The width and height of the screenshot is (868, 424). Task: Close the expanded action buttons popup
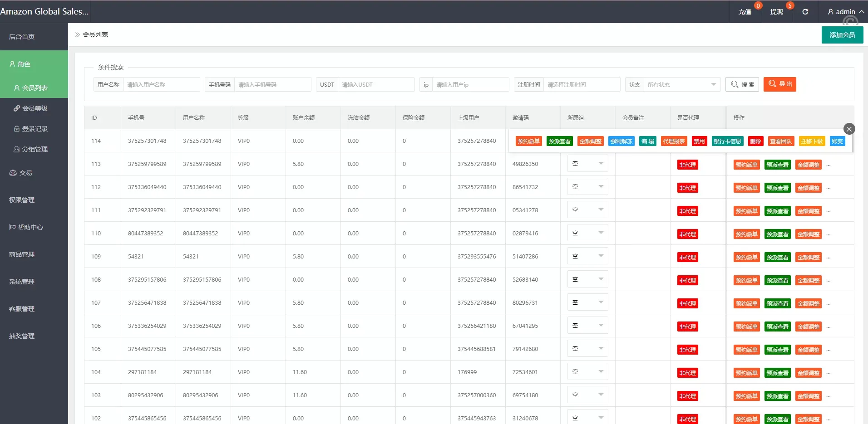[849, 129]
